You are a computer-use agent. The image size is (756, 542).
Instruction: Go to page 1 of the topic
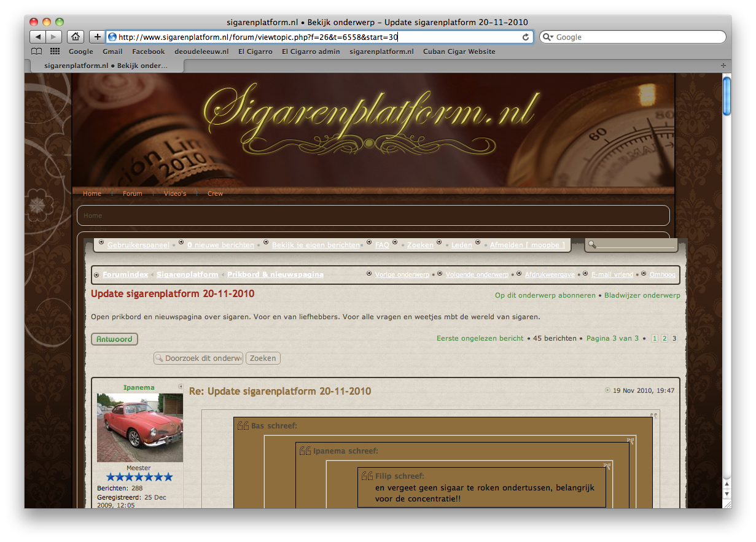[x=655, y=338]
